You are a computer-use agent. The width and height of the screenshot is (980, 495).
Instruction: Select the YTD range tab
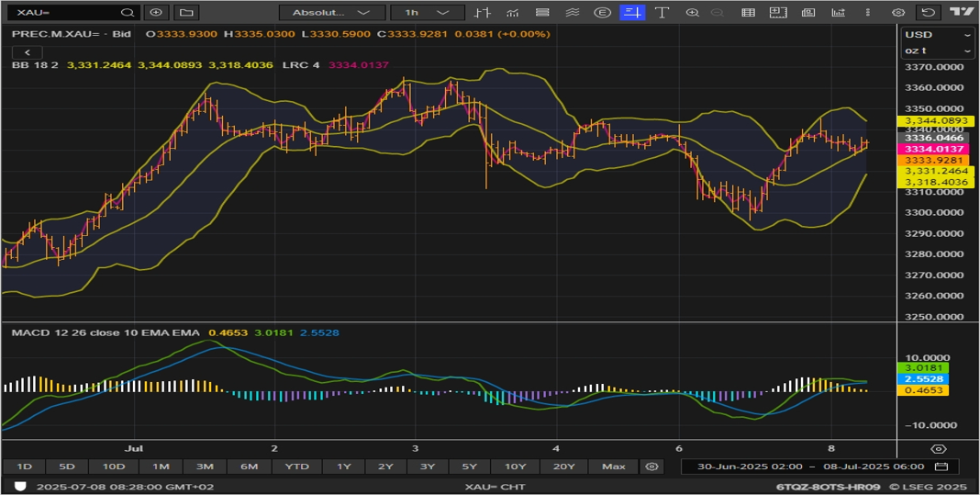click(x=297, y=467)
